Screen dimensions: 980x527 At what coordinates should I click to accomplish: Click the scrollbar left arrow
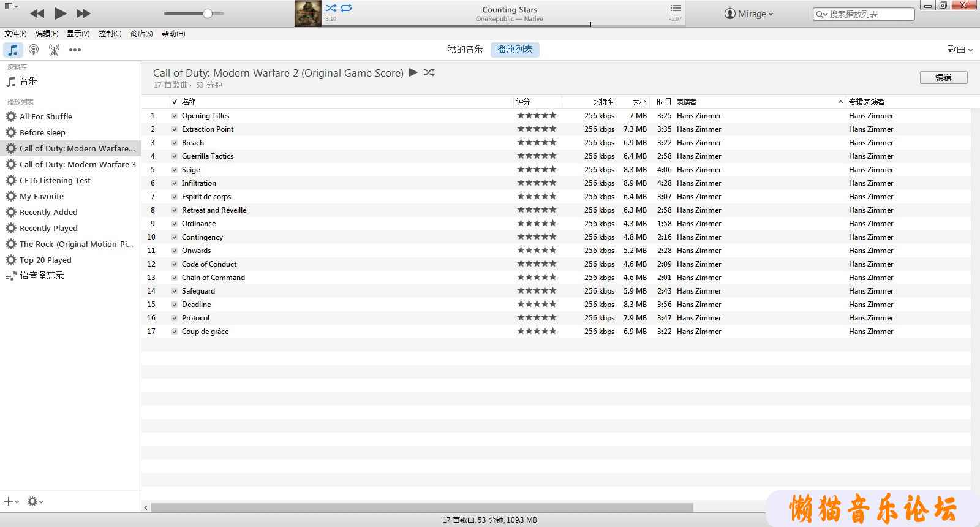[146, 507]
